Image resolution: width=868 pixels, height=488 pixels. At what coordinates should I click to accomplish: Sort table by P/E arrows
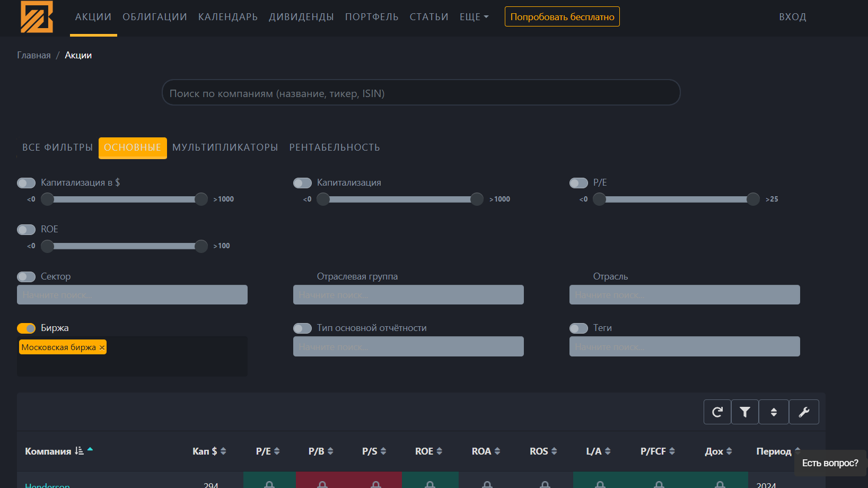[277, 451]
